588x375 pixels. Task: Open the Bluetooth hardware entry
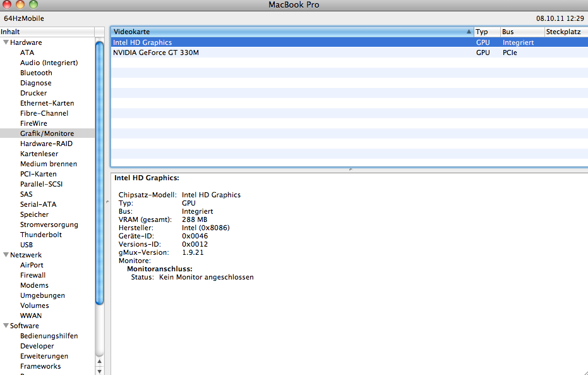coord(36,73)
